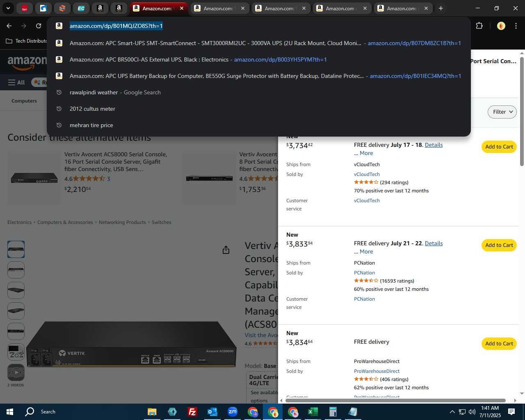Open the 16 Port ACS8000 alternative item
The width and height of the screenshot is (525, 420).
[x=116, y=162]
